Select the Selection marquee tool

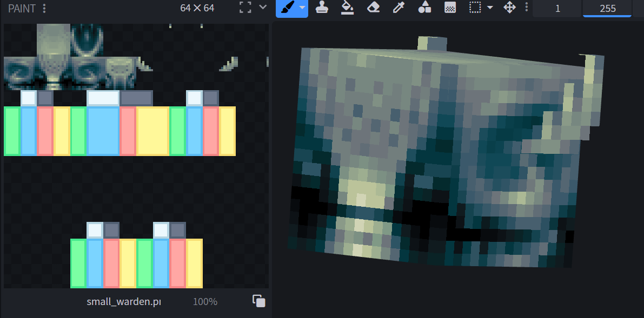pyautogui.click(x=475, y=8)
